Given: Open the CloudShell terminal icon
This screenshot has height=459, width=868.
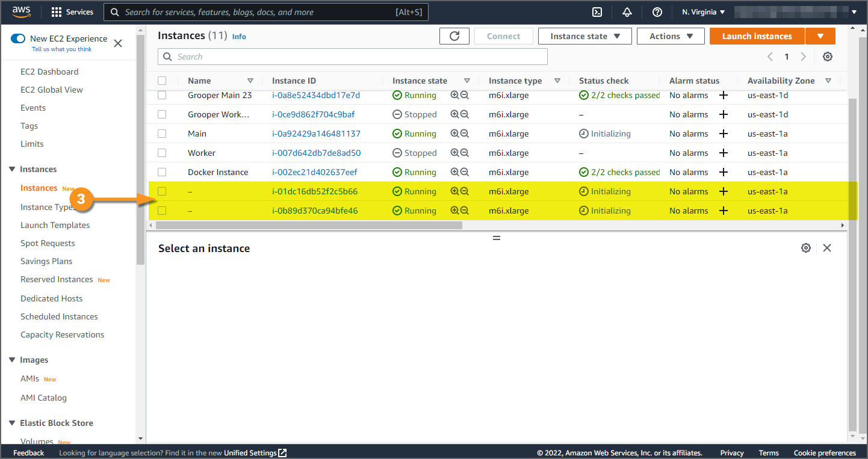Looking at the screenshot, I should coord(597,12).
